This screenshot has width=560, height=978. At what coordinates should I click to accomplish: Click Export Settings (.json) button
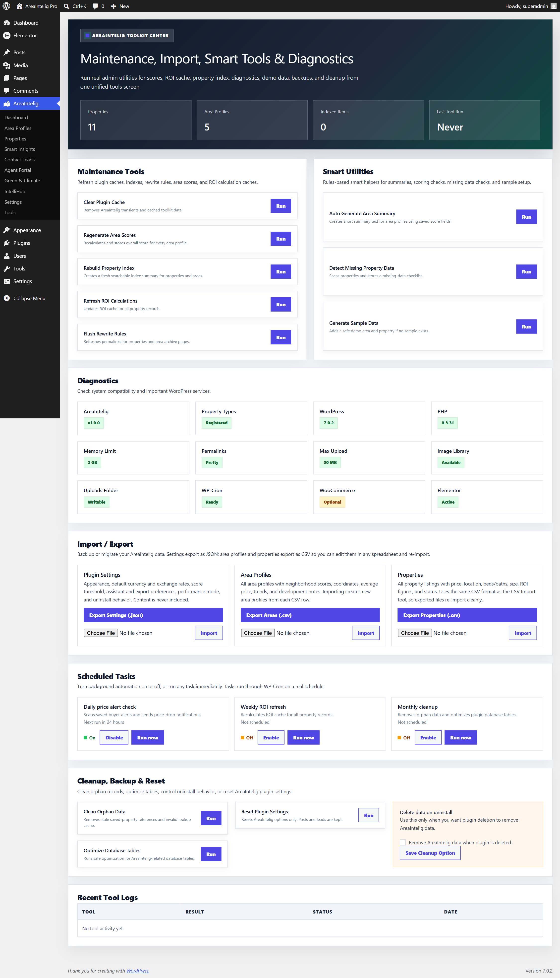pyautogui.click(x=153, y=615)
